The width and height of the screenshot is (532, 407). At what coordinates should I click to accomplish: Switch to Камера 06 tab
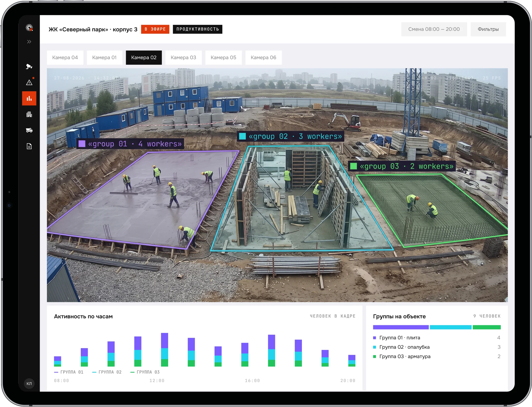(263, 58)
